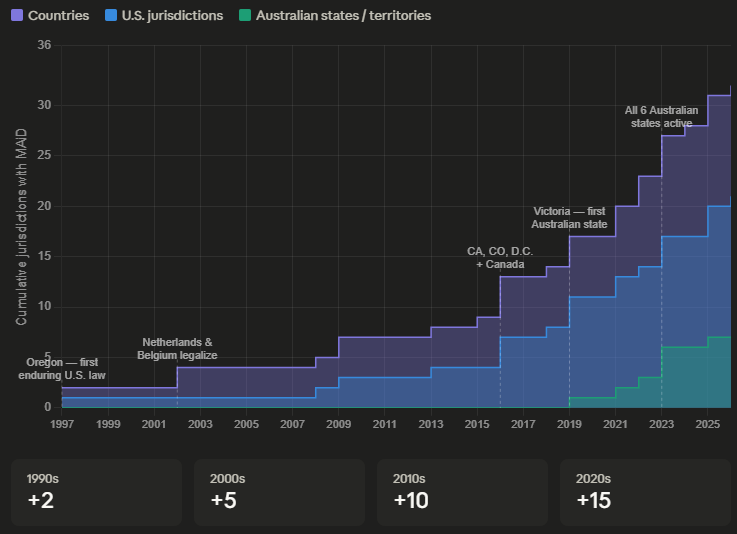Select the All 6 Australian states active annotation
Screen dimensions: 737x534
coord(661,116)
